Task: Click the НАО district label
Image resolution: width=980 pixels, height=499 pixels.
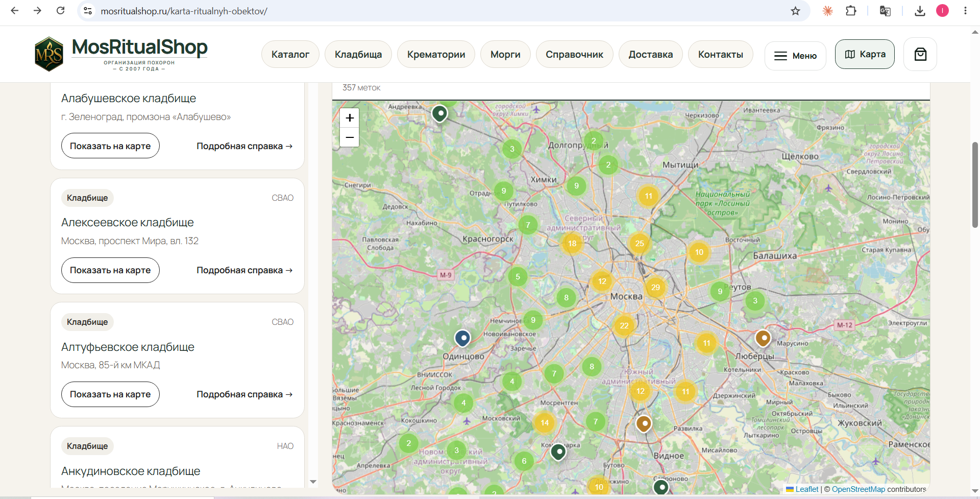Action: (x=285, y=446)
